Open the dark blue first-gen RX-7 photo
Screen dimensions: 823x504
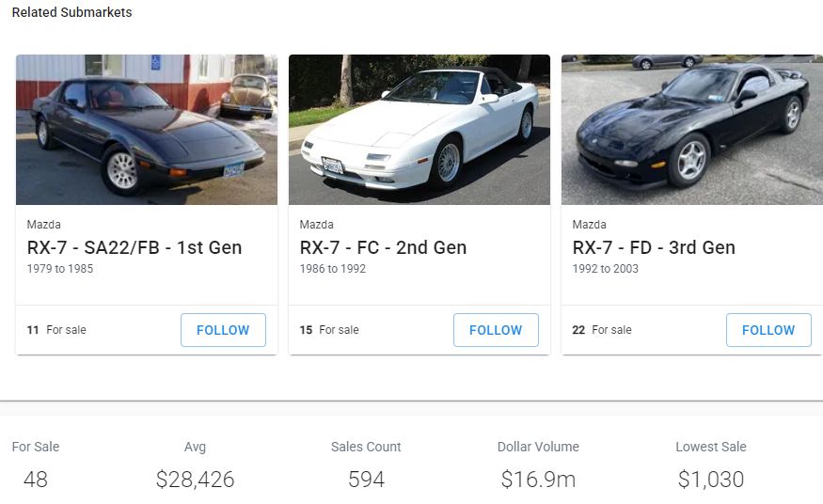147,130
